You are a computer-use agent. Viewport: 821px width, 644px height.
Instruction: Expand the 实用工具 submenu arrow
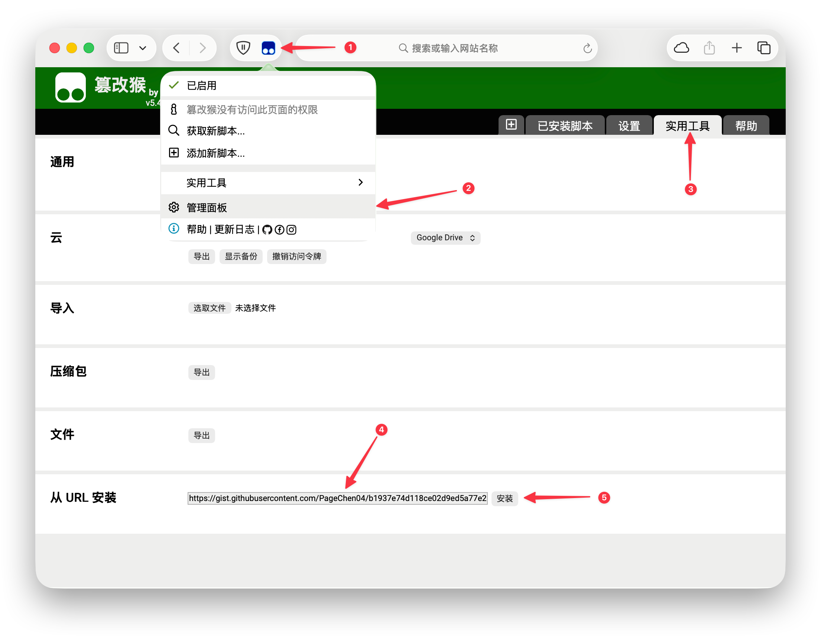click(x=360, y=182)
